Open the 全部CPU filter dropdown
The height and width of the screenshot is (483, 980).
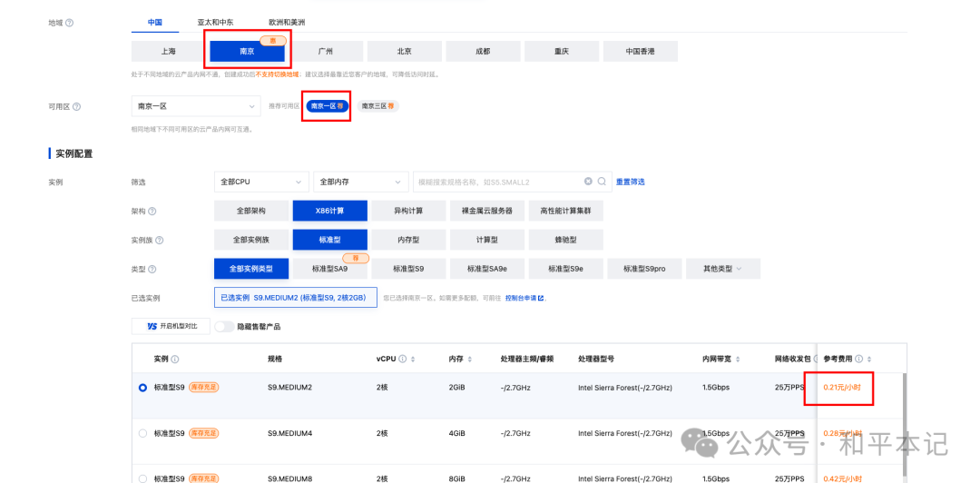click(261, 182)
